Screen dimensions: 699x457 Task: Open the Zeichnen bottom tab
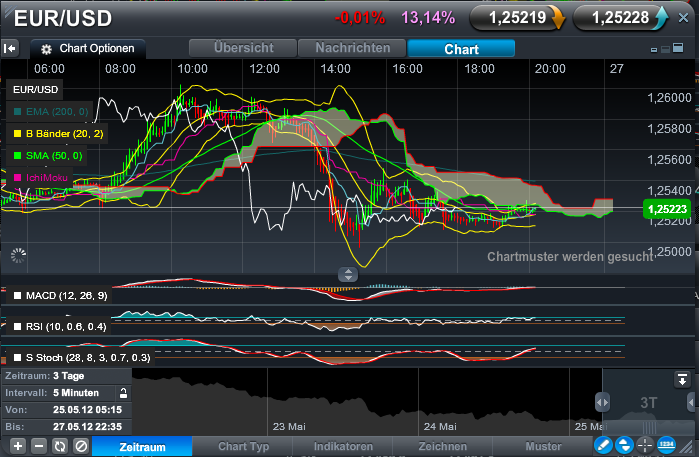coord(443,446)
